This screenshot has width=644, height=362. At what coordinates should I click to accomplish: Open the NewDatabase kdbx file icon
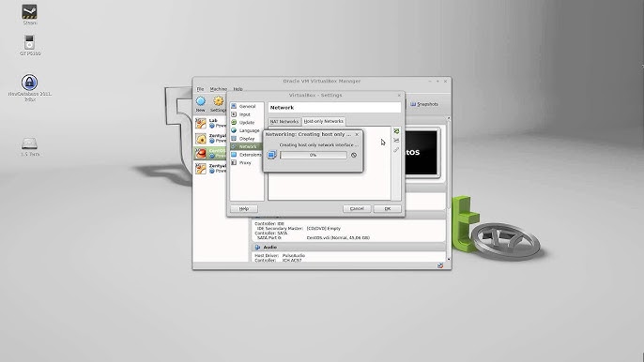[x=29, y=83]
